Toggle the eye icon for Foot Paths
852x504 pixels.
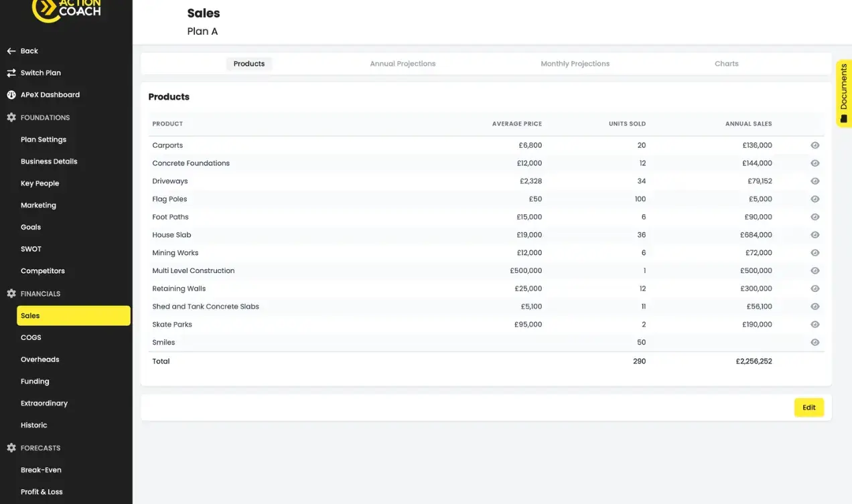(815, 217)
